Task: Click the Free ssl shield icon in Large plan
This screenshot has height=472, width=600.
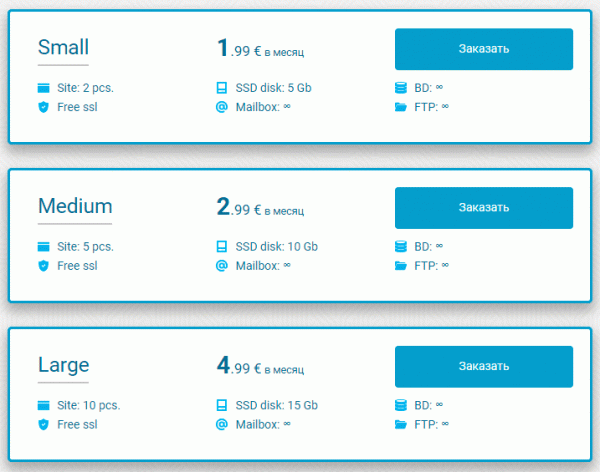Action: point(44,425)
